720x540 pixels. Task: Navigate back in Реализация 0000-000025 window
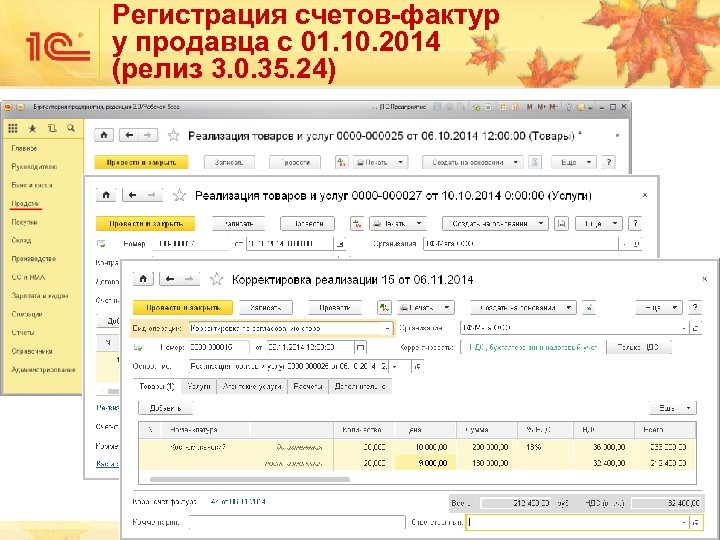pyautogui.click(x=129, y=135)
